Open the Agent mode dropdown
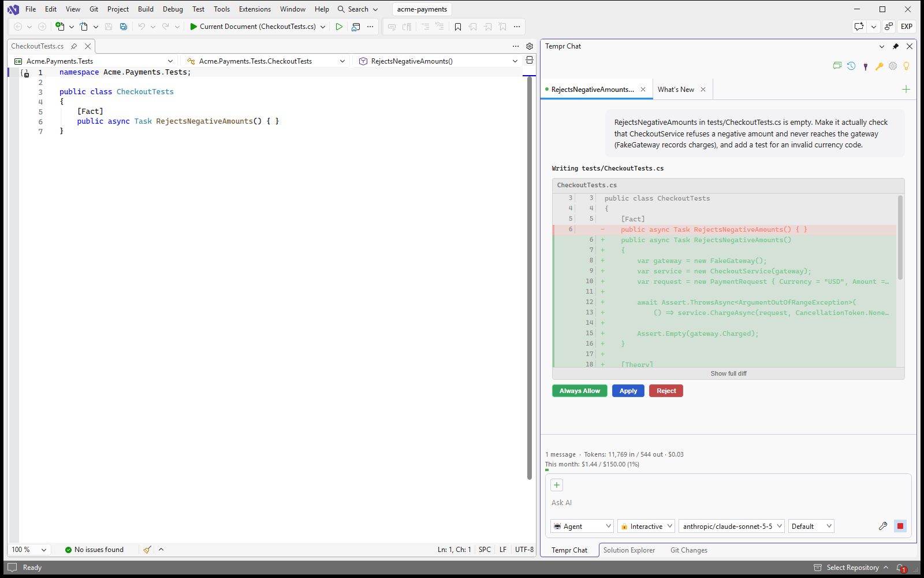924x578 pixels. tap(582, 527)
